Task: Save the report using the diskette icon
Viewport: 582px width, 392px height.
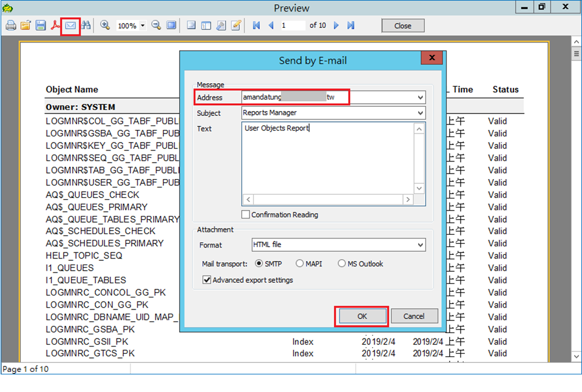Action: point(40,25)
